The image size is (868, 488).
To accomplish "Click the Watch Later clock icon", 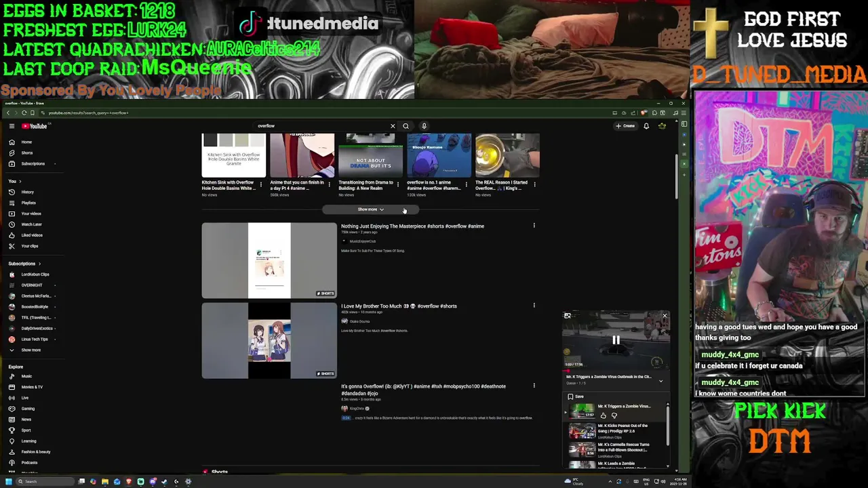I will (12, 224).
